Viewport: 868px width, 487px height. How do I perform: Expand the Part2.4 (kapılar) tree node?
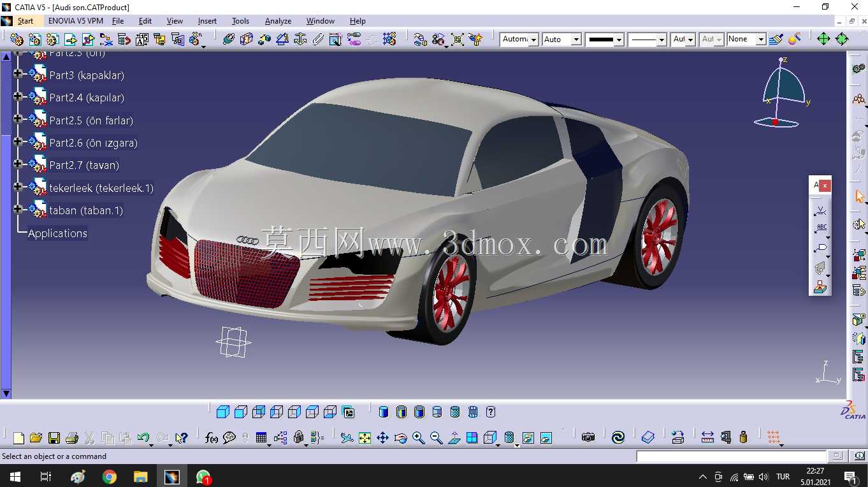pyautogui.click(x=18, y=96)
